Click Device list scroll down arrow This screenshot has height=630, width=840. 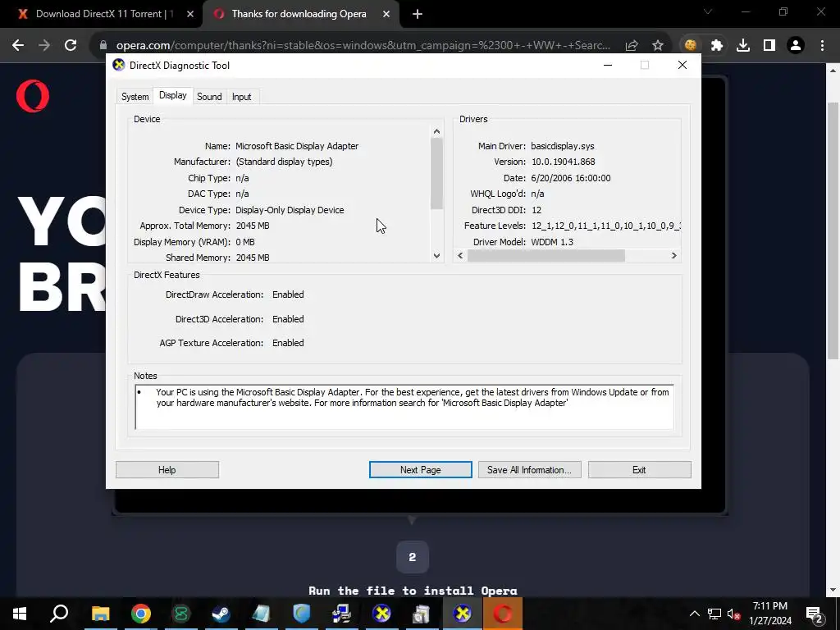pos(436,256)
